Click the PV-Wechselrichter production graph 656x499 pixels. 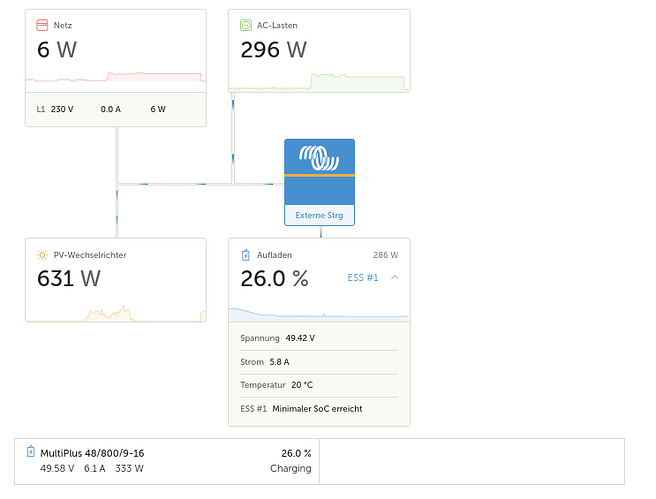pyautogui.click(x=115, y=312)
